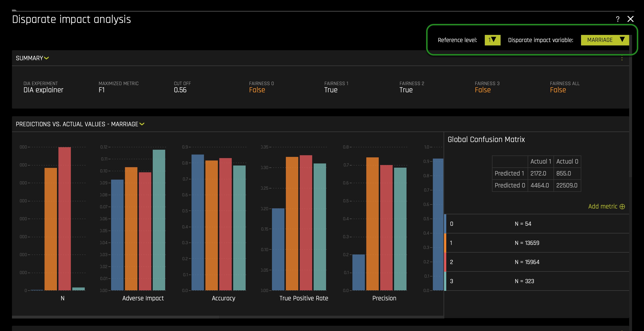Click the confusion matrix value 4464.0

[x=541, y=185]
